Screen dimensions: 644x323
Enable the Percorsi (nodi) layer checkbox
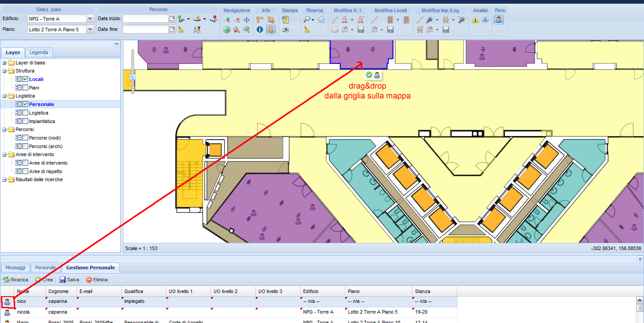click(25, 138)
